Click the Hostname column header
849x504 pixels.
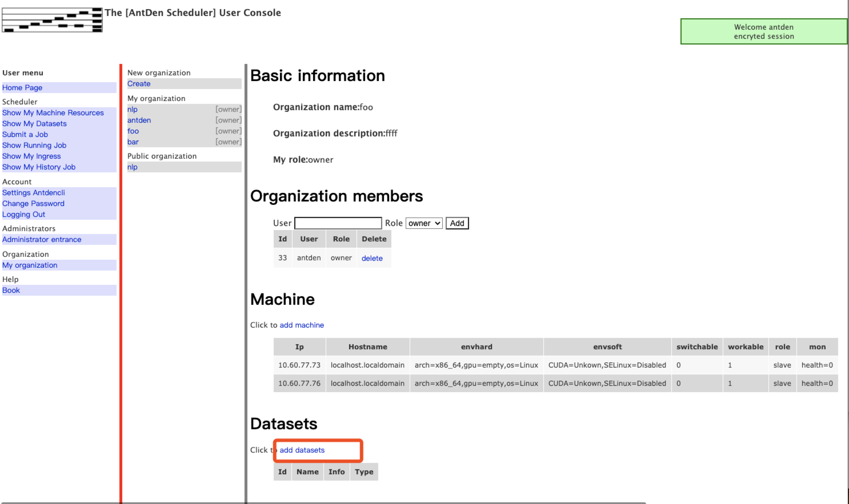pos(368,347)
